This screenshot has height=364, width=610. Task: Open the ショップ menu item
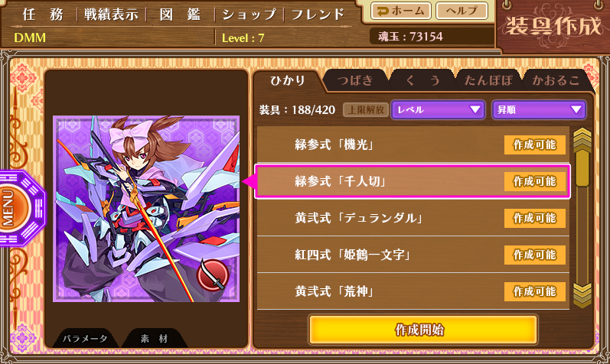coord(249,15)
